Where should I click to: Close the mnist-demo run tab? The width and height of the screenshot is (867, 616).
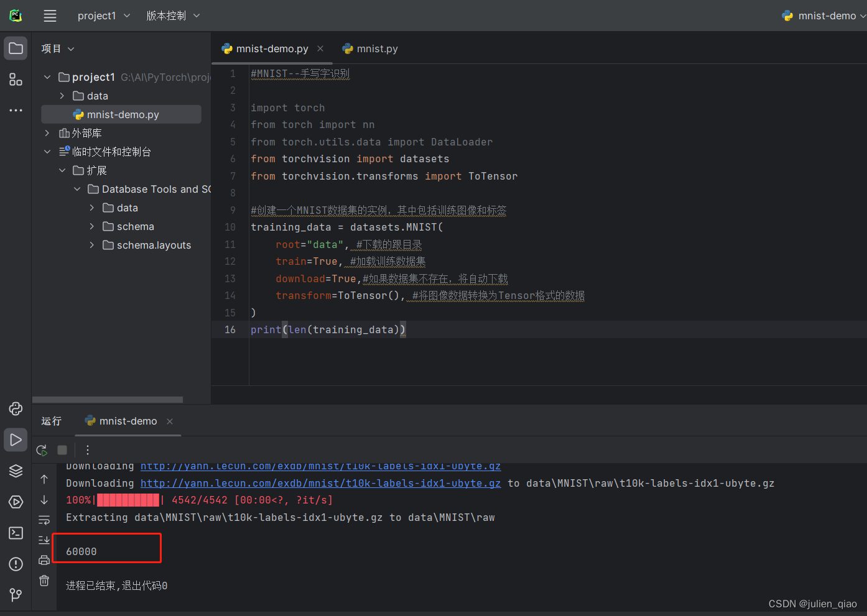(x=170, y=421)
